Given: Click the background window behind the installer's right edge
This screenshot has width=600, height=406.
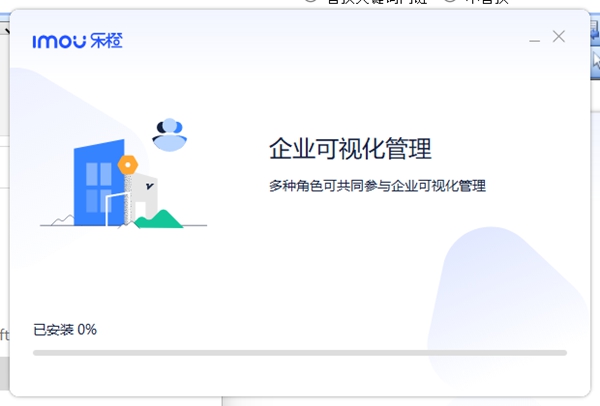Looking at the screenshot, I should (595, 200).
